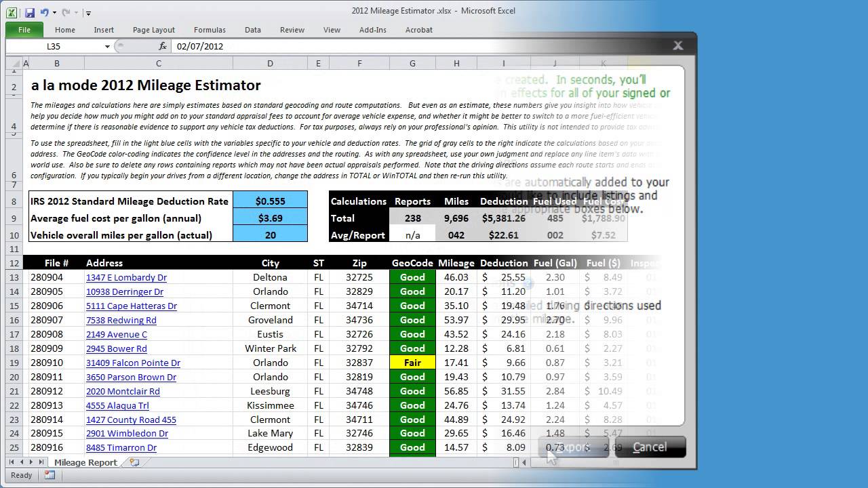Open the 1427 County Road 455 link

point(131,420)
